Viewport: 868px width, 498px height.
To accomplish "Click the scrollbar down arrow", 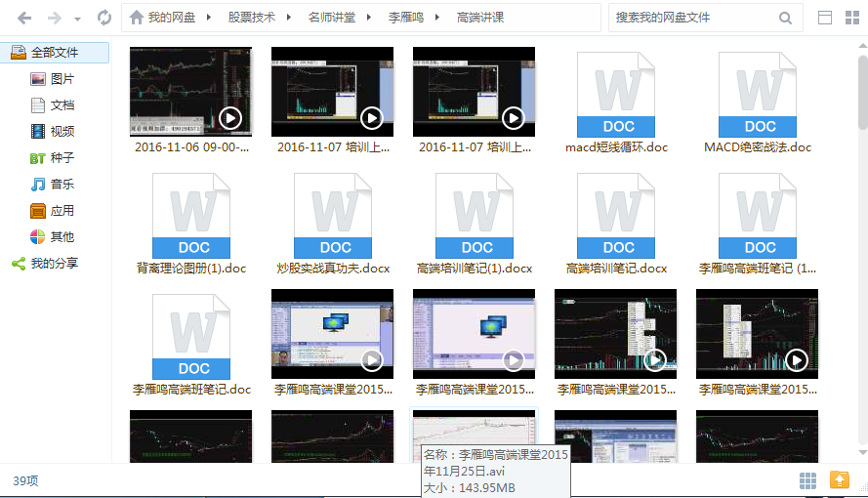I will pos(862,453).
